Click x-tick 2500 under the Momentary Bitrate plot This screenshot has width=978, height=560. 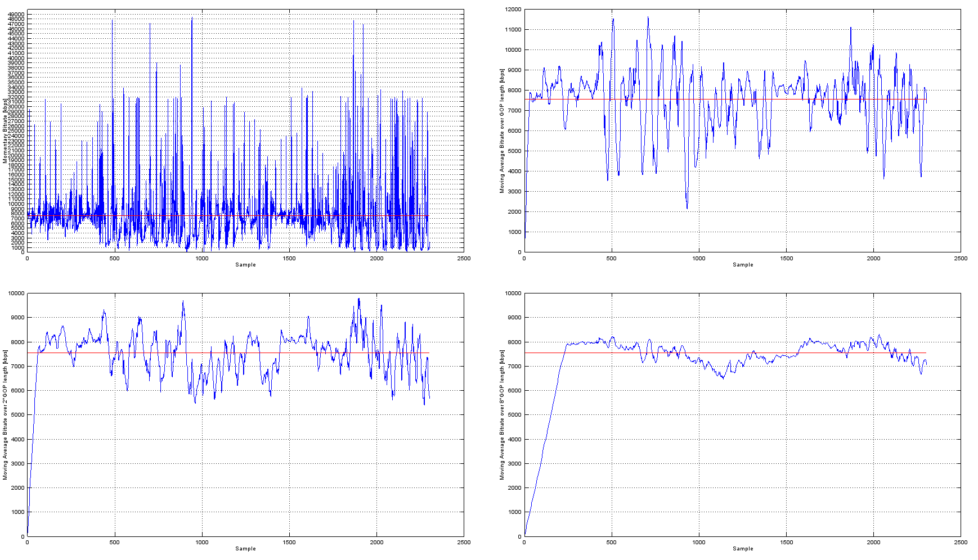click(x=464, y=259)
